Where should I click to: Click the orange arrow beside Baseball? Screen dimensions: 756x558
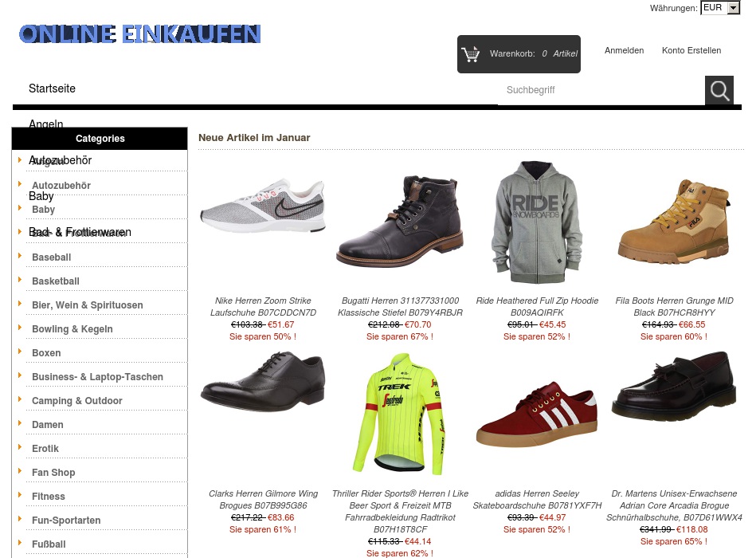point(20,256)
